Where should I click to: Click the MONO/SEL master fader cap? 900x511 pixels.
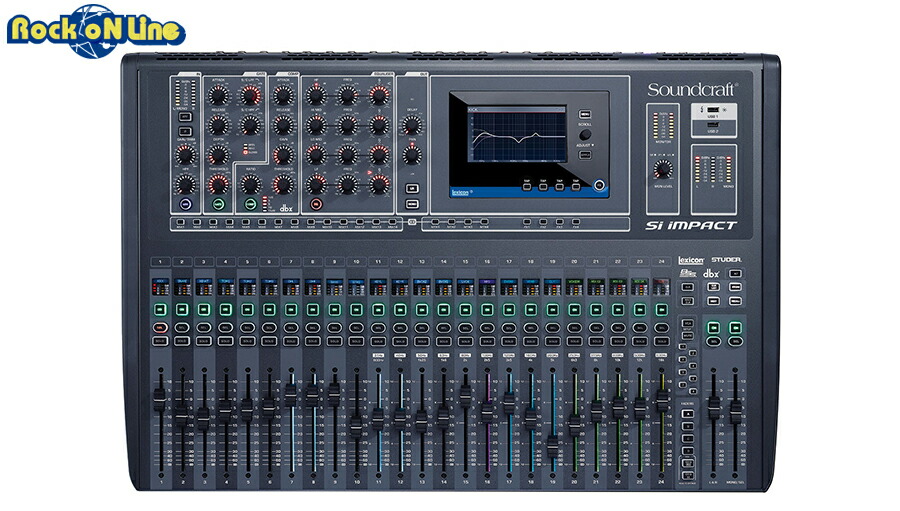click(x=735, y=411)
